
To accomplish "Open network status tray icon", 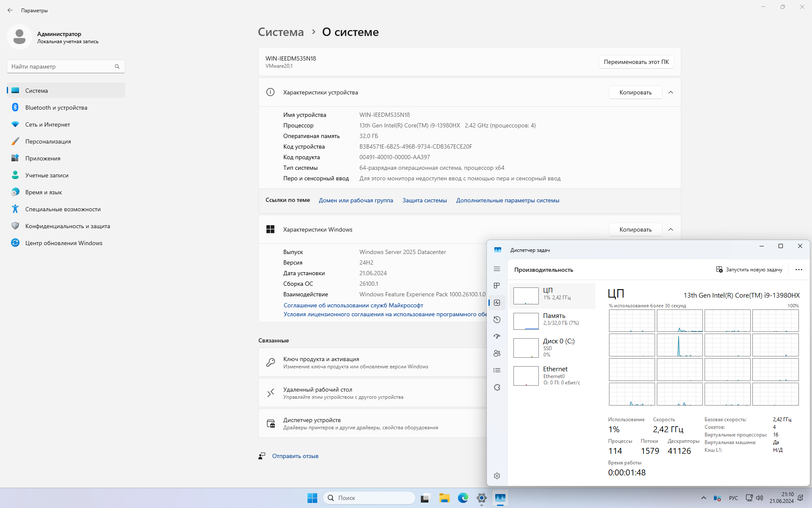I will click(x=749, y=498).
